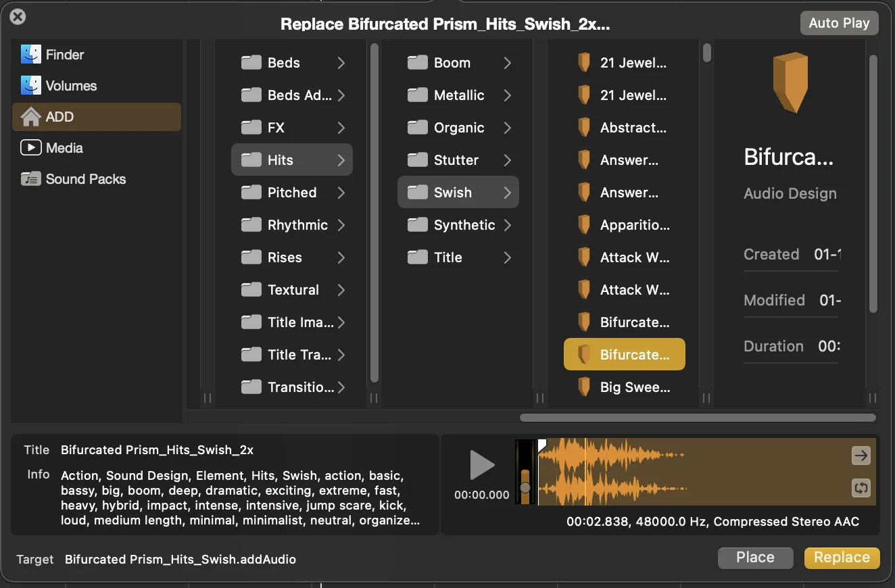
Task: Select the ADD home icon
Action: 30,117
